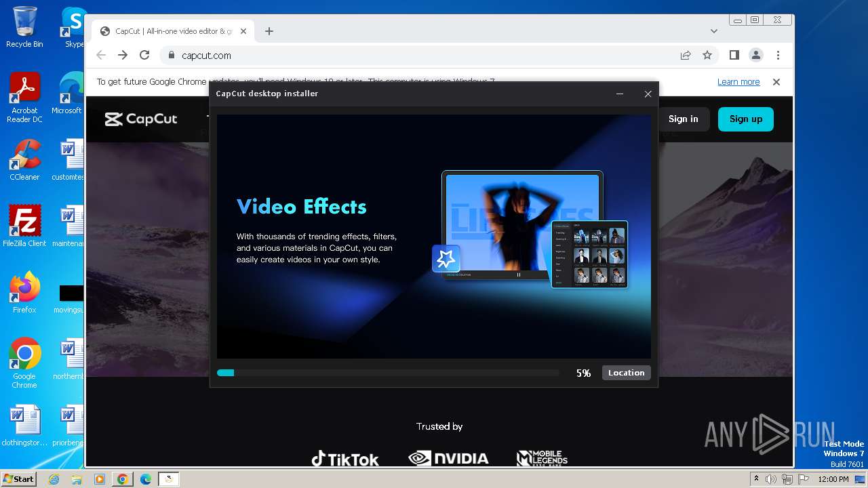Open the tab search dropdown
Image resolution: width=868 pixels, height=488 pixels.
pos(713,31)
